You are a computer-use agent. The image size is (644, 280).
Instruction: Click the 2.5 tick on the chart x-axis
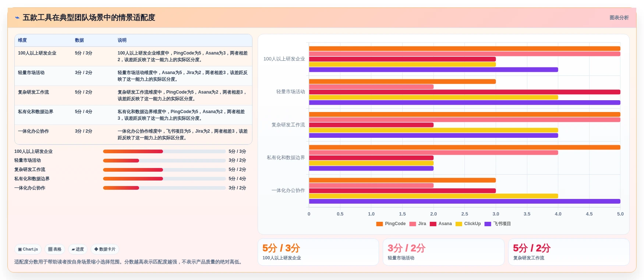(x=465, y=214)
